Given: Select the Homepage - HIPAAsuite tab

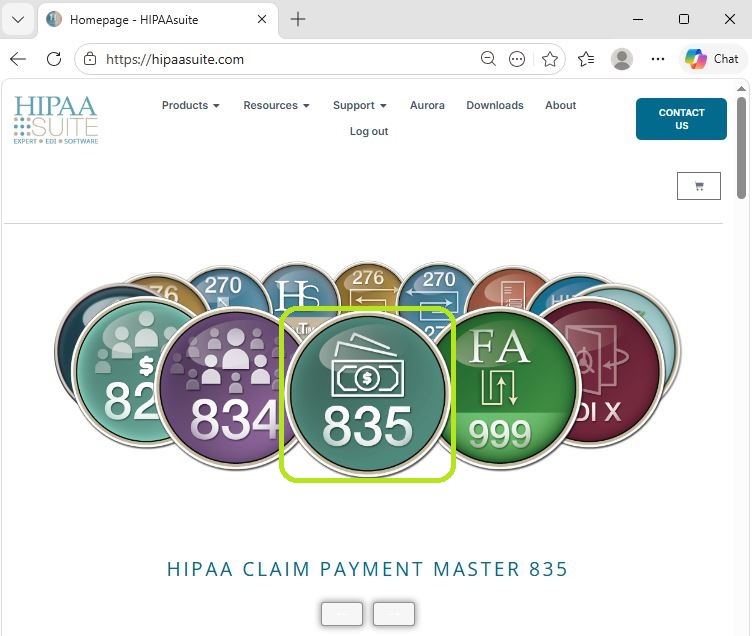Looking at the screenshot, I should (x=158, y=19).
